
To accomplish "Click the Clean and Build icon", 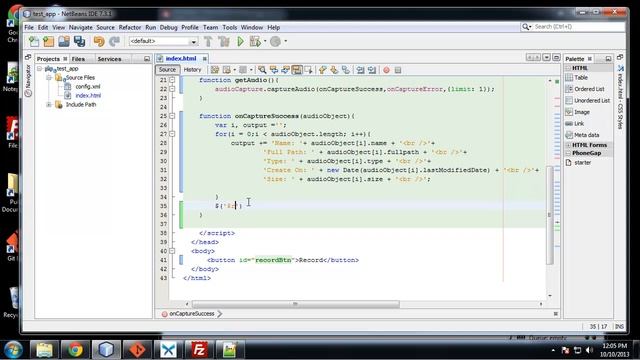I will [x=224, y=41].
